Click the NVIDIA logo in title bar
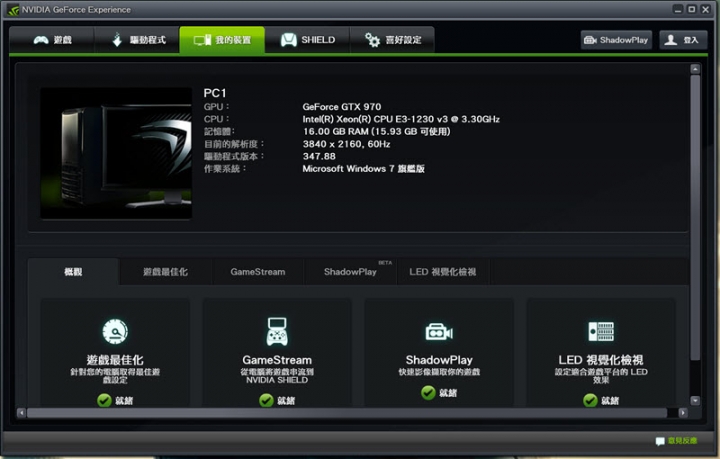 [13, 10]
